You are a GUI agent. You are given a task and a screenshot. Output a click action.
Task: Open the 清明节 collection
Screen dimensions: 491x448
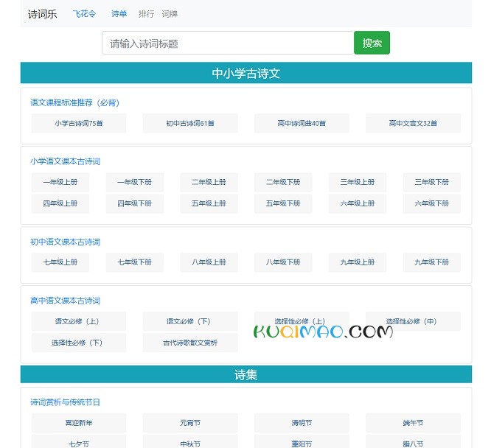302,423
